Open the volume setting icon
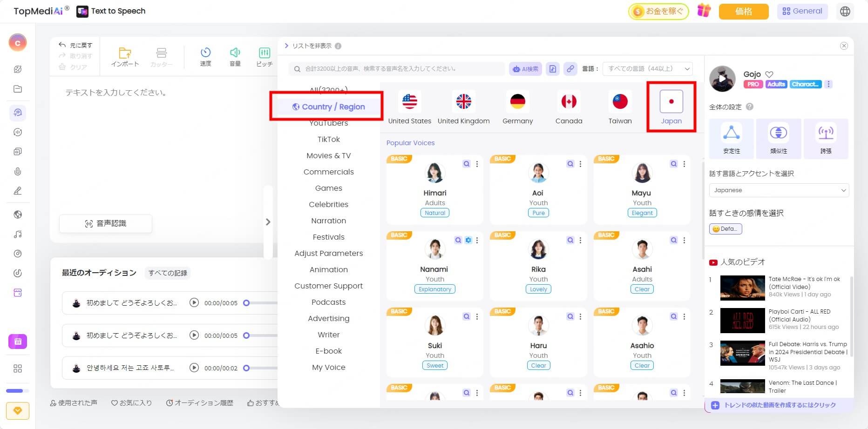Image resolution: width=868 pixels, height=429 pixels. click(x=235, y=53)
